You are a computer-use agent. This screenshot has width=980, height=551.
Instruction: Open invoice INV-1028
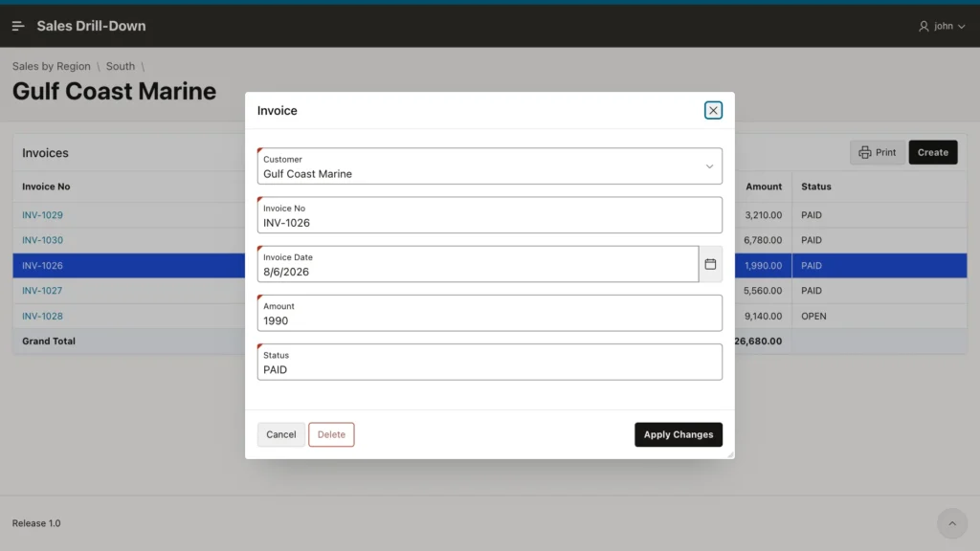coord(42,316)
